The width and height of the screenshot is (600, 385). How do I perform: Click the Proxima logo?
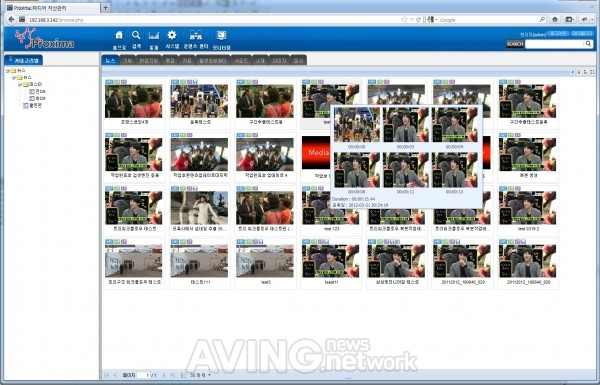pos(44,39)
